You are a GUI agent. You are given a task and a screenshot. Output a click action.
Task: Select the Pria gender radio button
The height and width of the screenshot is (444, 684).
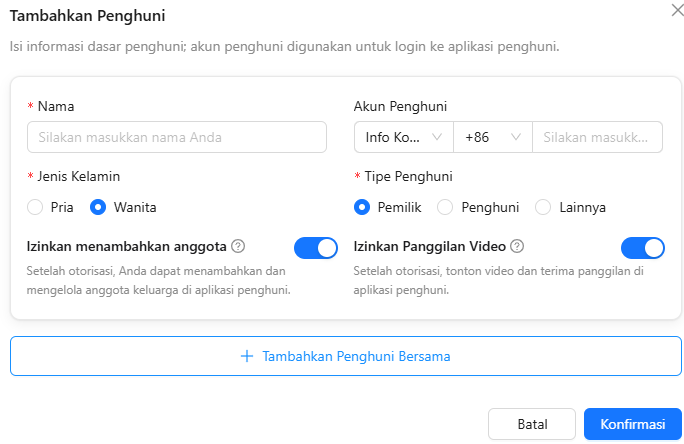35,207
